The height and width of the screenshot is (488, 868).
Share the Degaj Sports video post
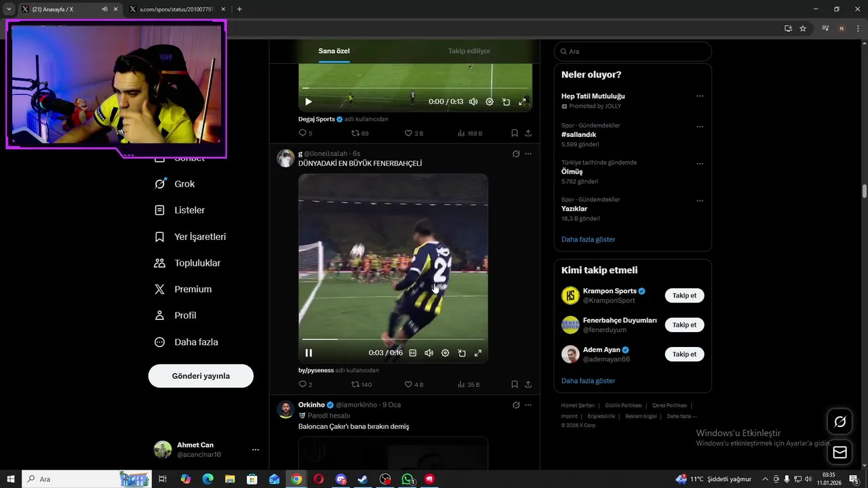(x=528, y=133)
